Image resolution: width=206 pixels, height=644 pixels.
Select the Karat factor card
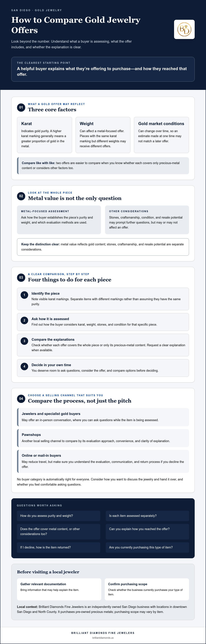[44, 135]
